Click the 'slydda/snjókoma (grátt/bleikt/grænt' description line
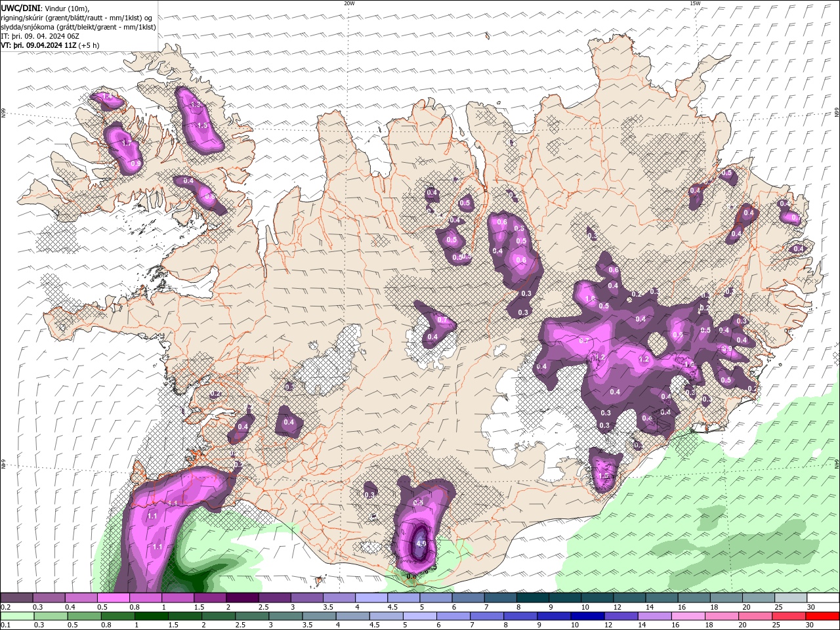The height and width of the screenshot is (630, 840). point(78,27)
